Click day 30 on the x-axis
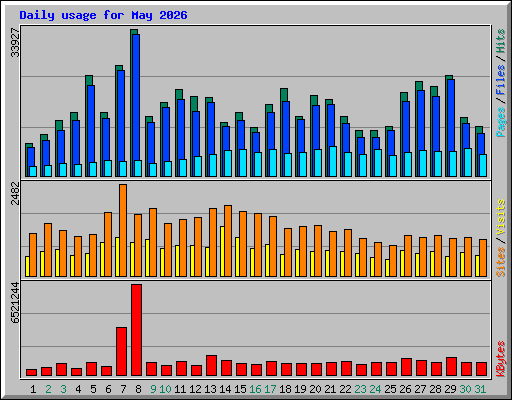This screenshot has height=400, width=512. tap(465, 389)
